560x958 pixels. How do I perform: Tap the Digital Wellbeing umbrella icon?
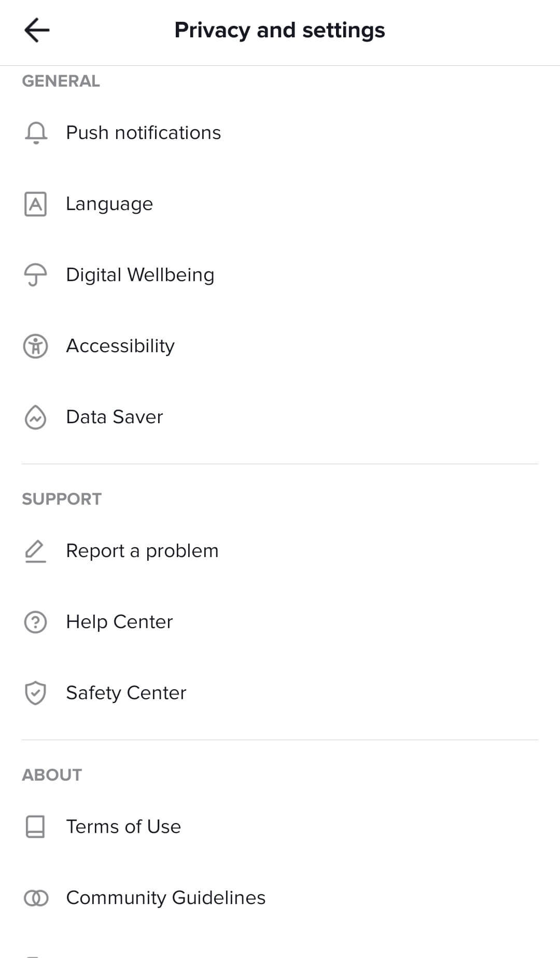coord(35,275)
